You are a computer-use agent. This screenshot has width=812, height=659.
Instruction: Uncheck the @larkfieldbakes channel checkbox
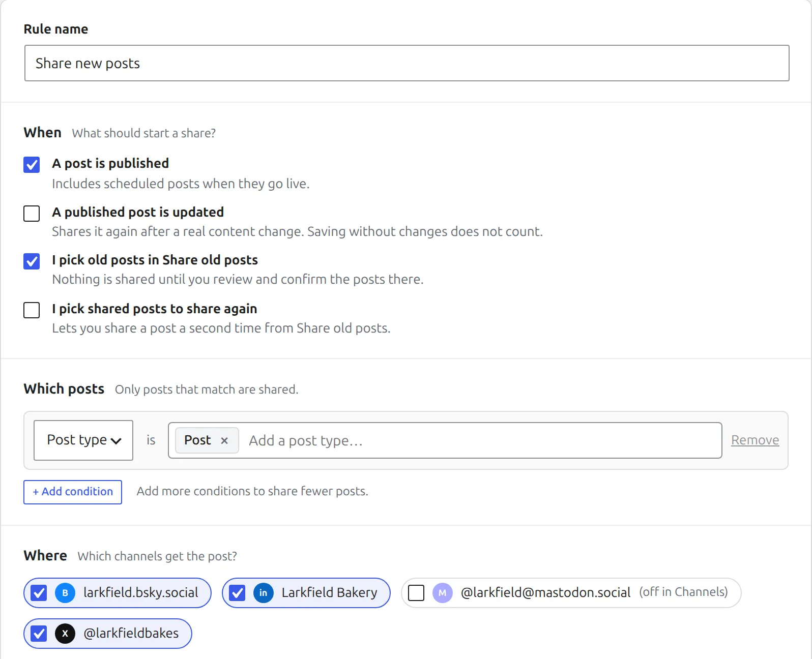(39, 634)
